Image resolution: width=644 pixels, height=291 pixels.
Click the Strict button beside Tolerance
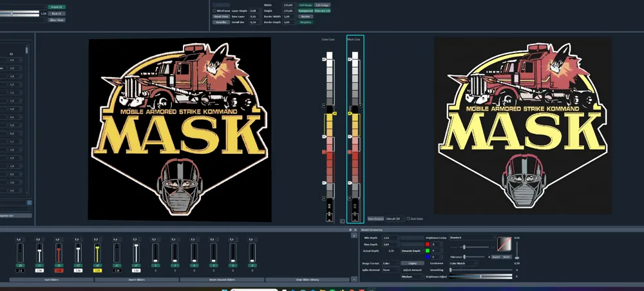[x=506, y=257]
